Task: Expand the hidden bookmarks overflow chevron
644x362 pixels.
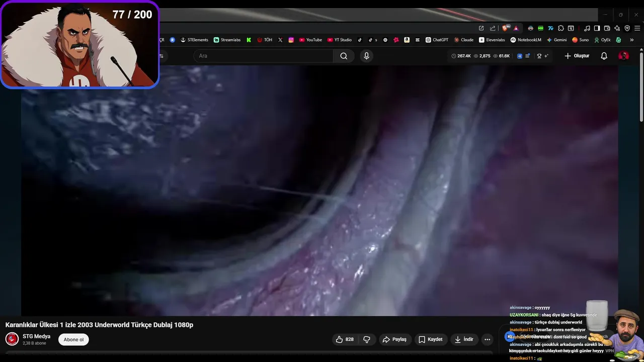Action: pyautogui.click(x=631, y=40)
